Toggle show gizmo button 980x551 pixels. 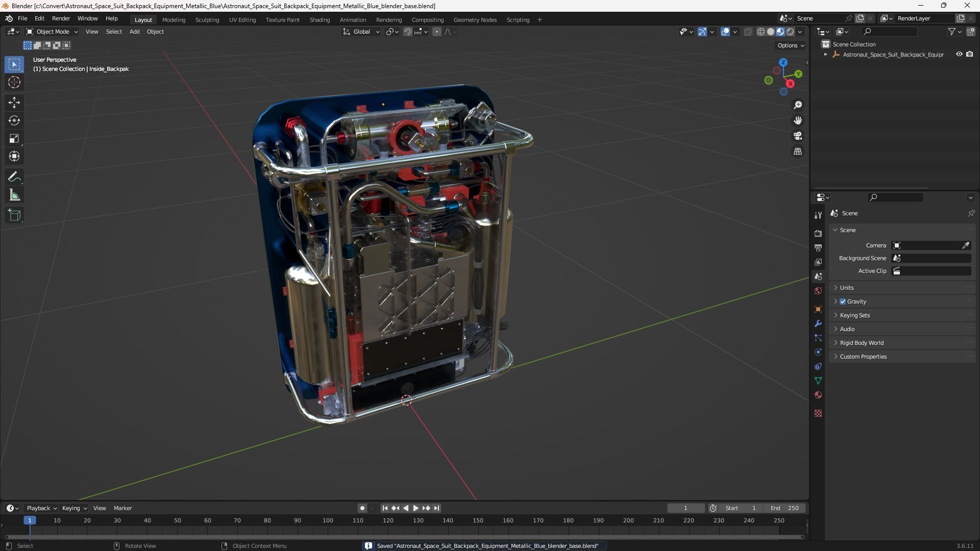click(x=702, y=32)
